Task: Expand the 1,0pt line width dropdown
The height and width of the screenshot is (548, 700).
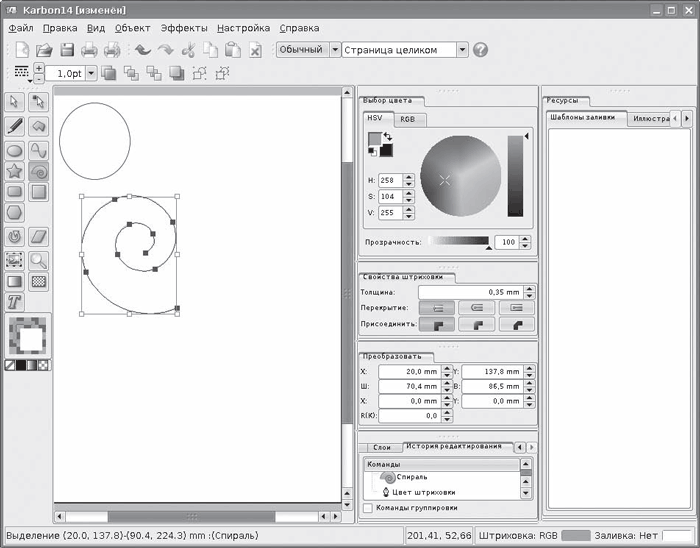Action: click(90, 73)
